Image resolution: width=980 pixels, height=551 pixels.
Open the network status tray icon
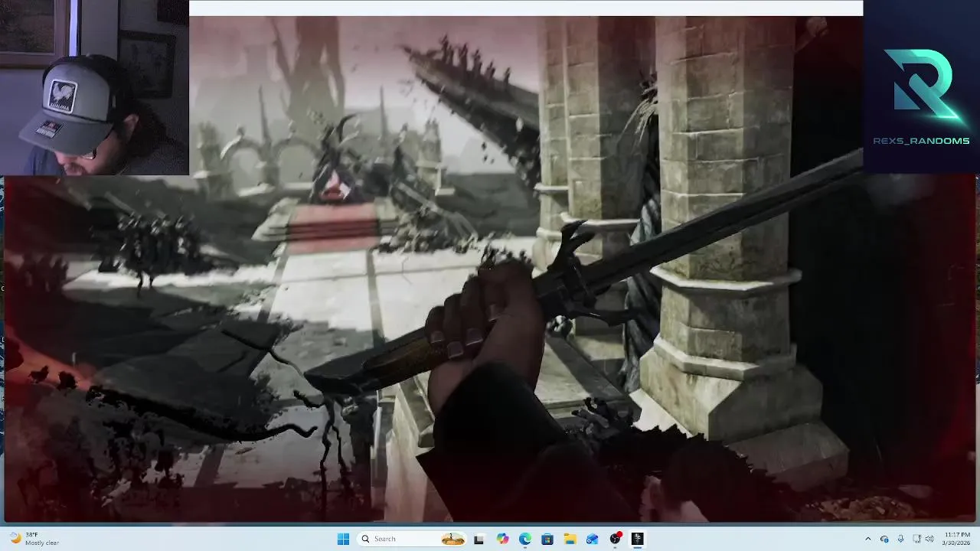click(x=916, y=539)
